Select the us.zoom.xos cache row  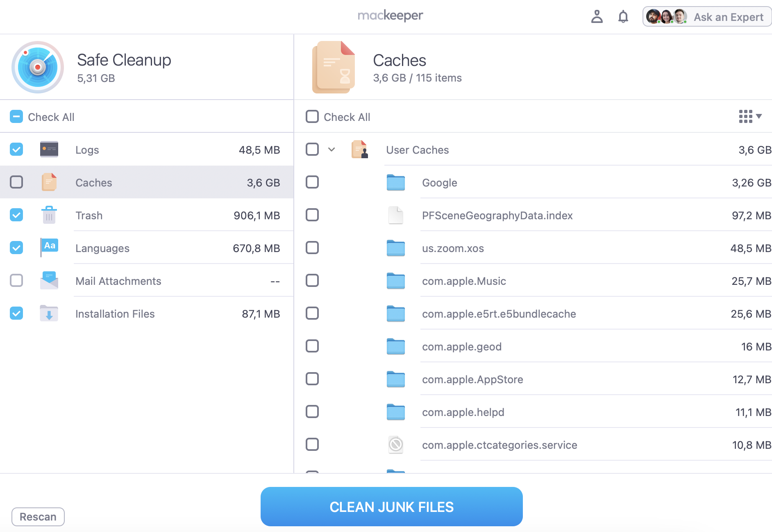[x=533, y=248]
